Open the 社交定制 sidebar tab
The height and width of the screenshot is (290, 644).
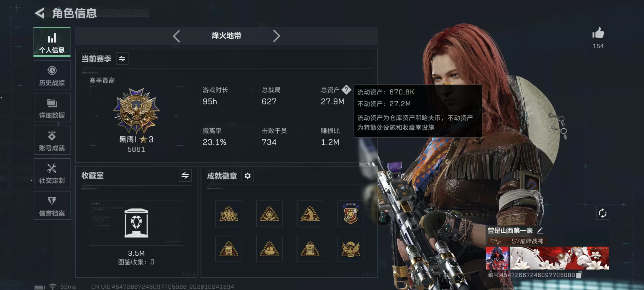click(x=52, y=173)
